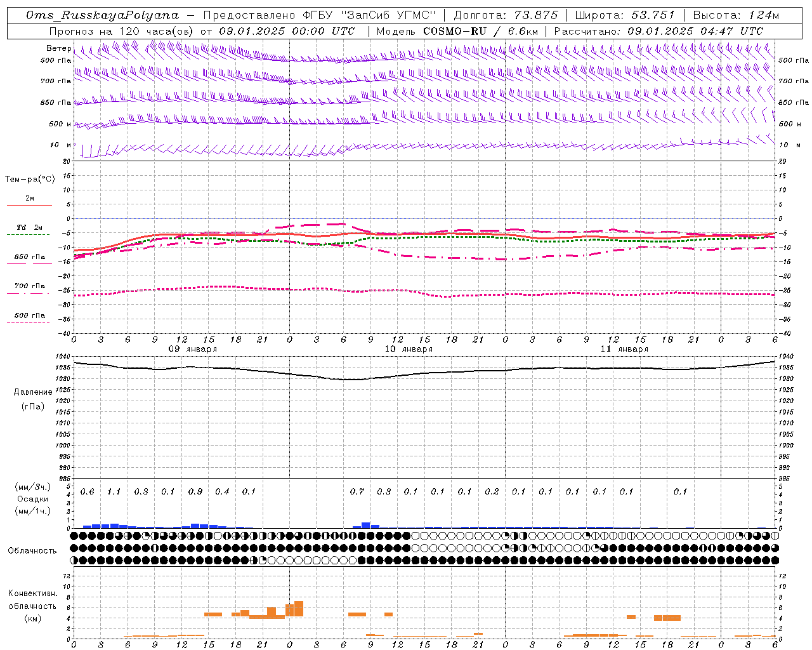This screenshot has width=812, height=650.
Task: Click the Ветер label of the wind panel
Action: coord(59,48)
